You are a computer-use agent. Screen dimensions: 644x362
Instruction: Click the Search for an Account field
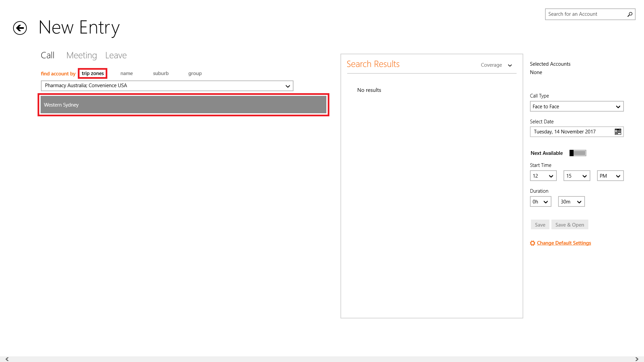(585, 14)
